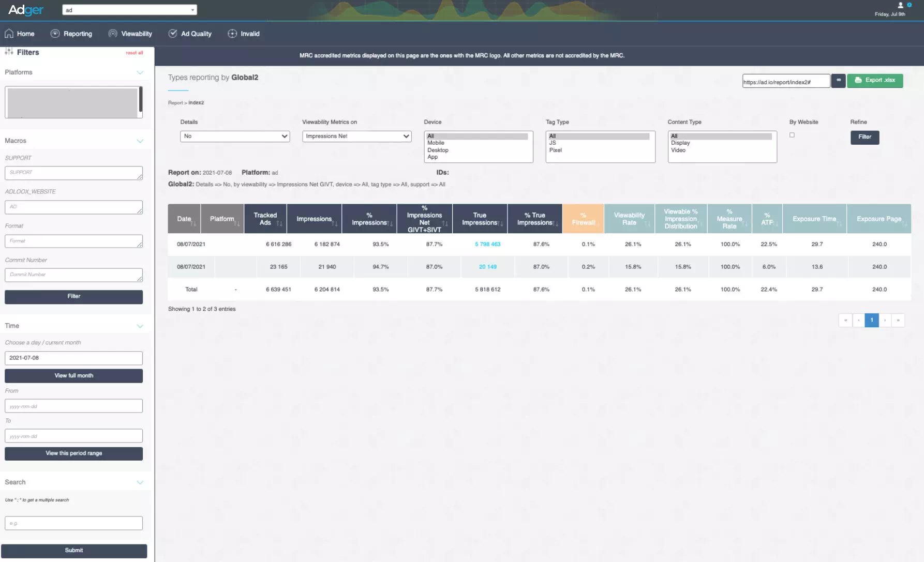Export the report as xlsx
The image size is (924, 562).
874,81
